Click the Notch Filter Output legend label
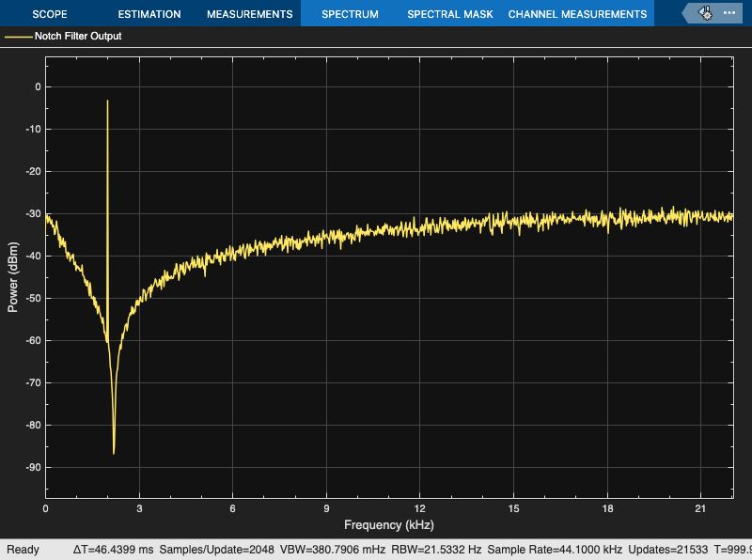752x560 pixels. [x=78, y=36]
